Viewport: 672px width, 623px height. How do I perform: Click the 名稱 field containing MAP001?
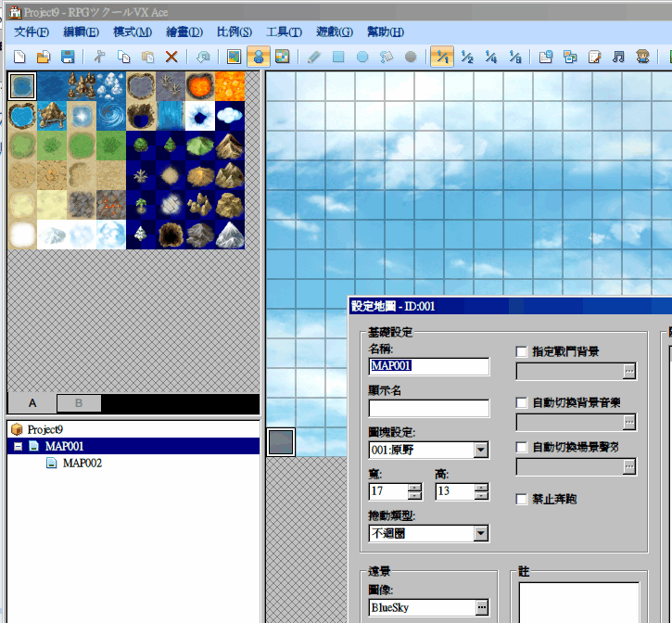click(x=428, y=366)
